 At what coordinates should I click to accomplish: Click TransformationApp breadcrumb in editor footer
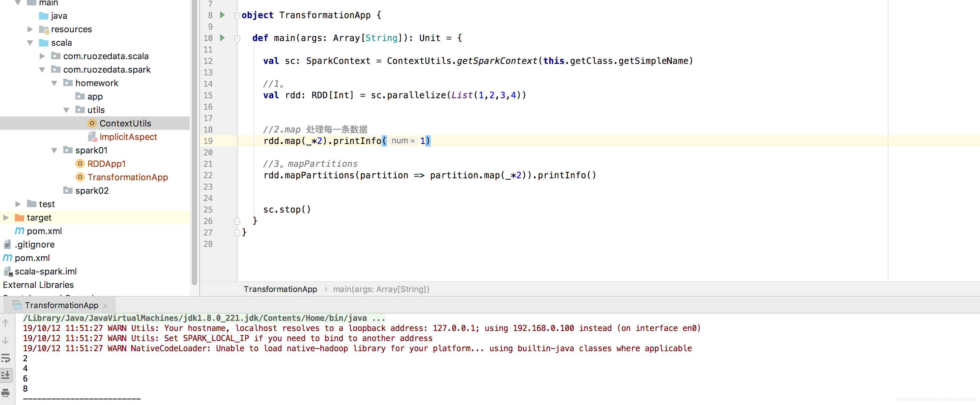point(280,289)
